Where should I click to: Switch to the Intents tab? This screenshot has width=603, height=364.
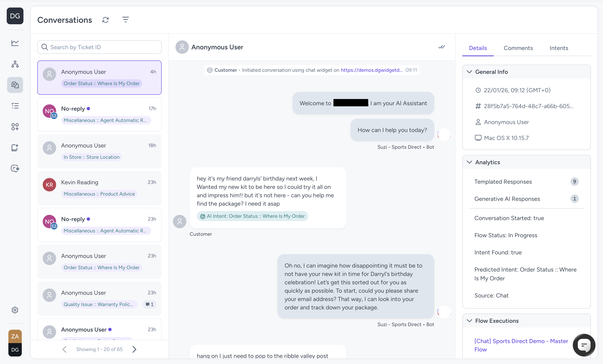559,48
